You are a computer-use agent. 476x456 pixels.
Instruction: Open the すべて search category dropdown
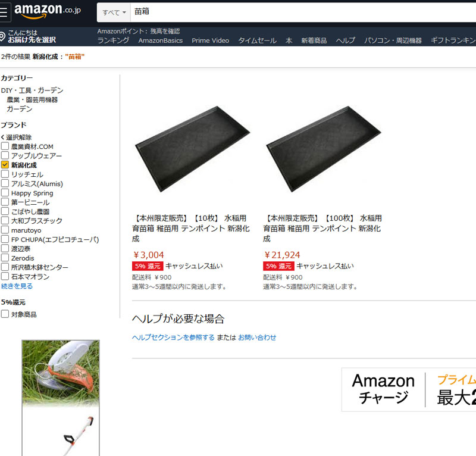point(114,13)
